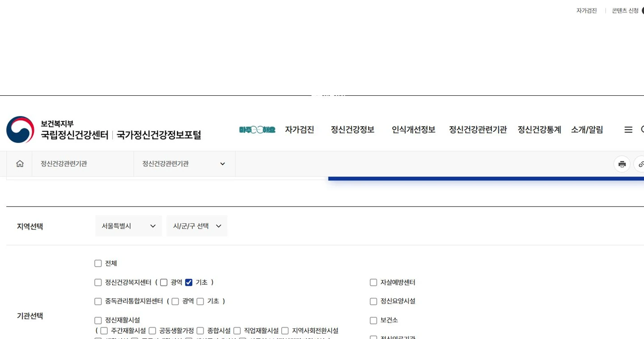Open the 정신건강통계 menu
644x339 pixels.
[x=539, y=130]
